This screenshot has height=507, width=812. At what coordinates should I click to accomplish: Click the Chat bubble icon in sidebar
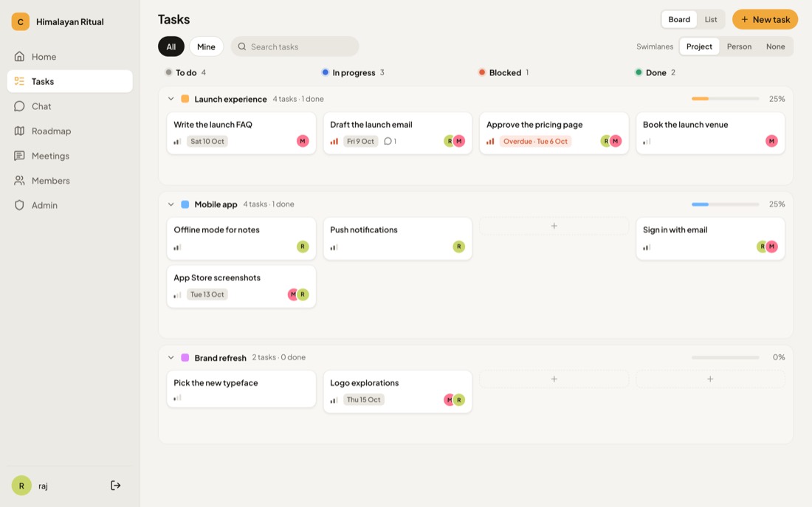[19, 106]
